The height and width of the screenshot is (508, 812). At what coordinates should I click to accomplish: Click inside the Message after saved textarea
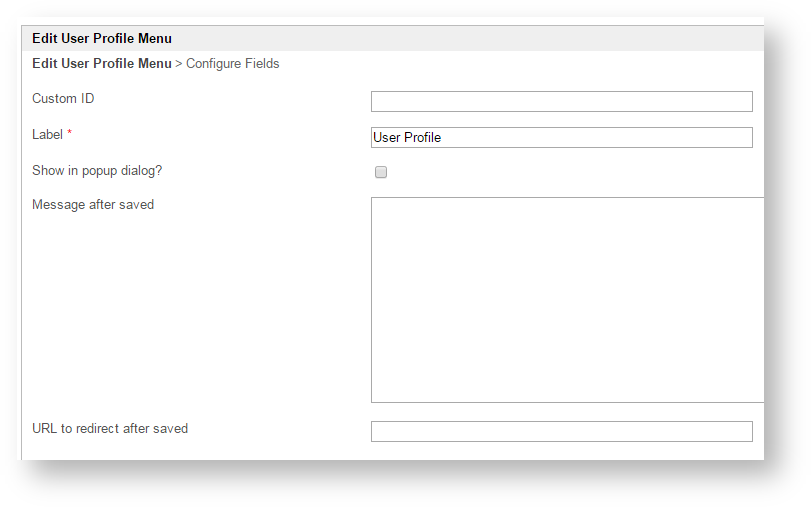[566, 300]
